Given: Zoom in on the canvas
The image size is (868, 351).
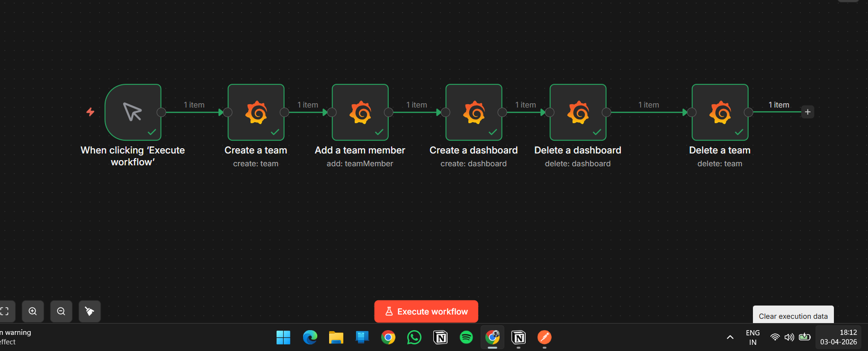Looking at the screenshot, I should [x=33, y=311].
